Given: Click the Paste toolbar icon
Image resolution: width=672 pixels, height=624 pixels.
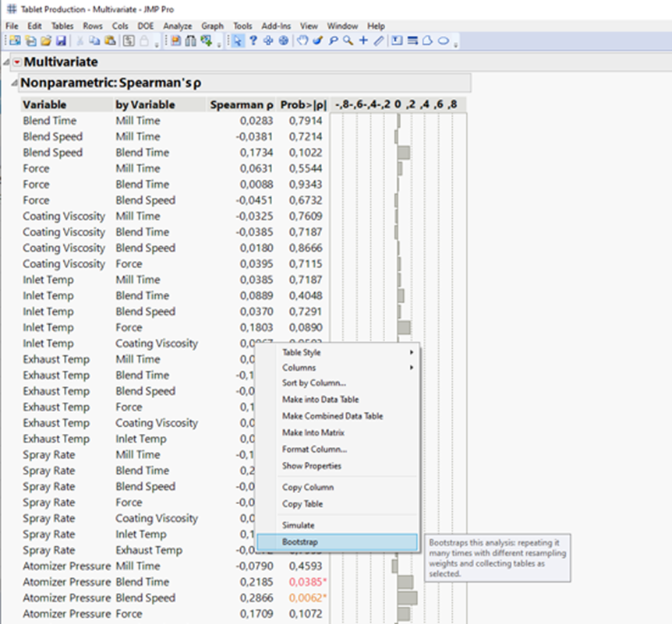Looking at the screenshot, I should coord(108,41).
